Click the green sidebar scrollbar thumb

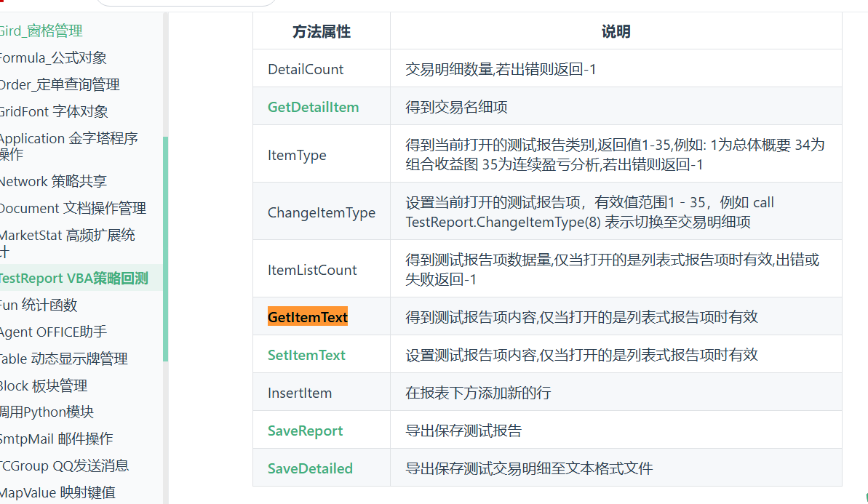[x=166, y=249]
